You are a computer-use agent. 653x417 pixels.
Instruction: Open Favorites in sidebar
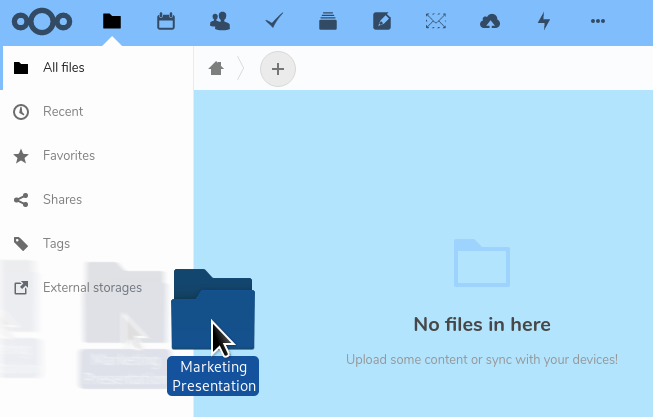click(68, 156)
